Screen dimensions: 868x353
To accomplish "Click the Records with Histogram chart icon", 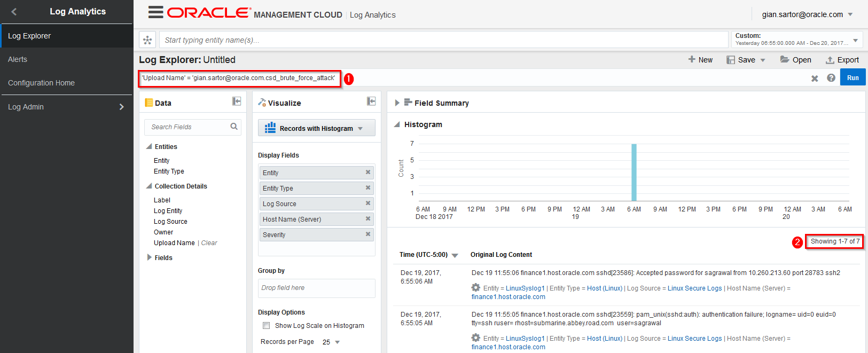I will (270, 128).
